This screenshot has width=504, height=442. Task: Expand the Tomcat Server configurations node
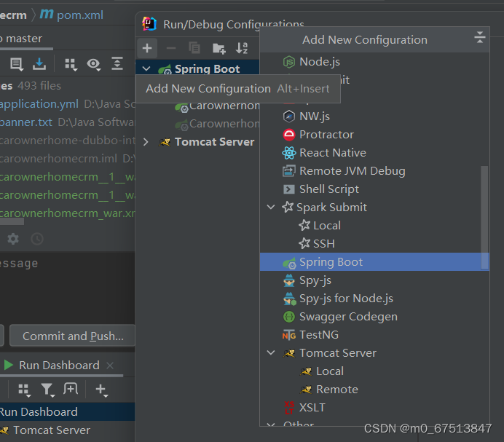click(x=146, y=142)
